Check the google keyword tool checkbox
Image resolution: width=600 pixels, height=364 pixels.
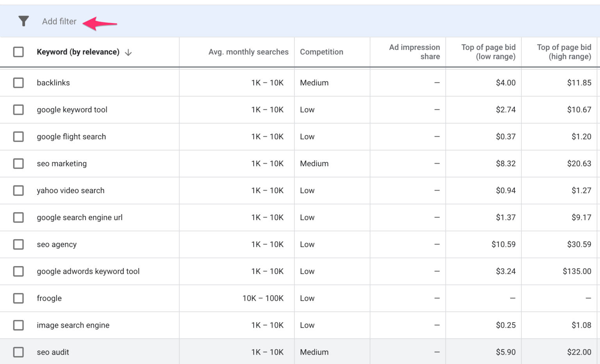[18, 110]
